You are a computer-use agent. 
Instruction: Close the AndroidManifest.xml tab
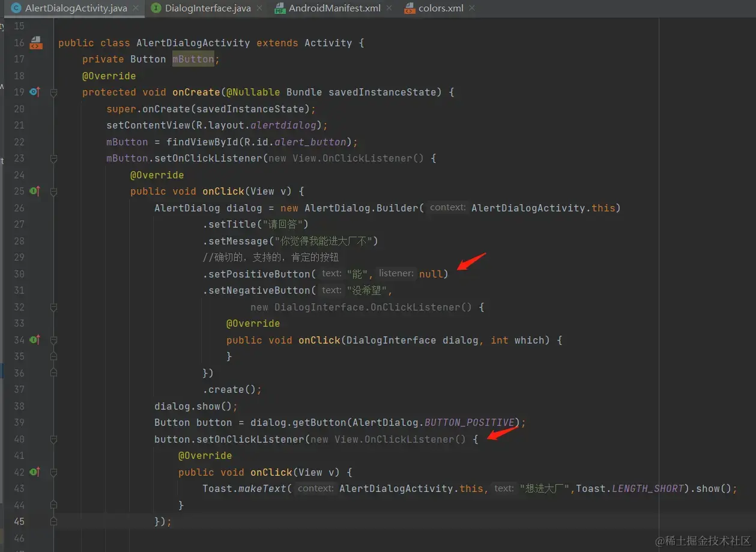click(389, 8)
